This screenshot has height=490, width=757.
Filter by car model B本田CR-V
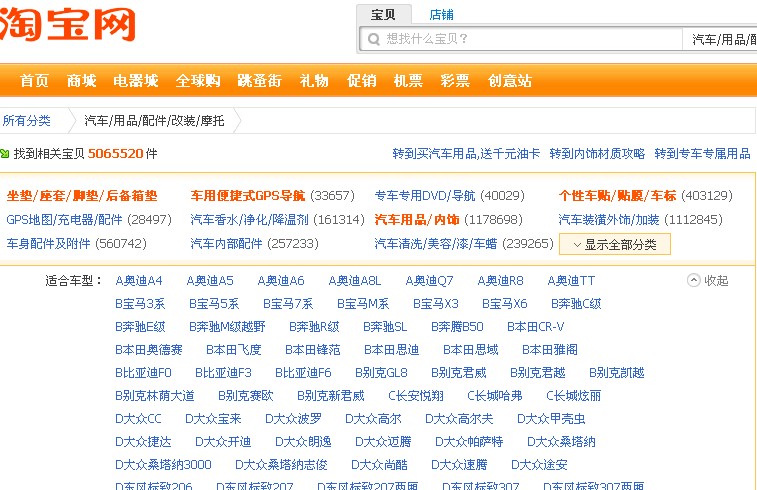[x=535, y=327]
